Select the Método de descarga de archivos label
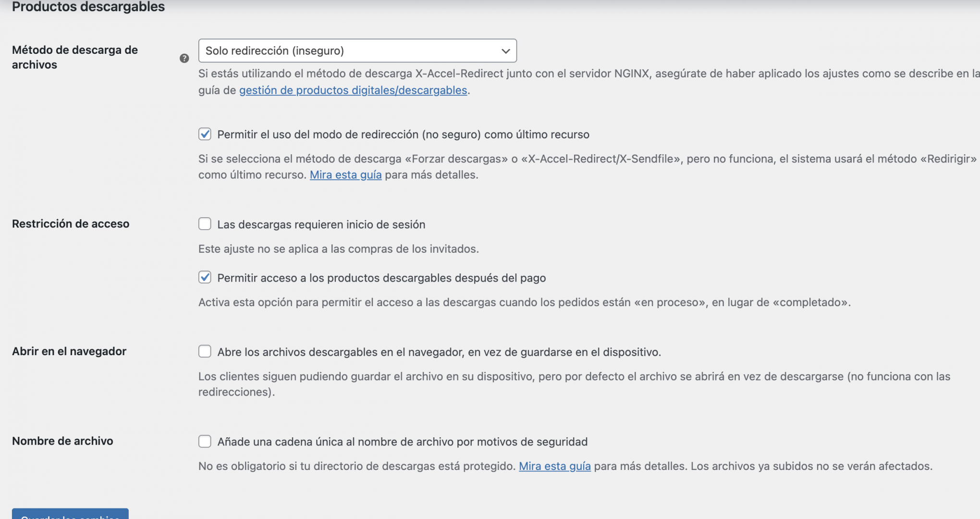The image size is (980, 519). [75, 57]
